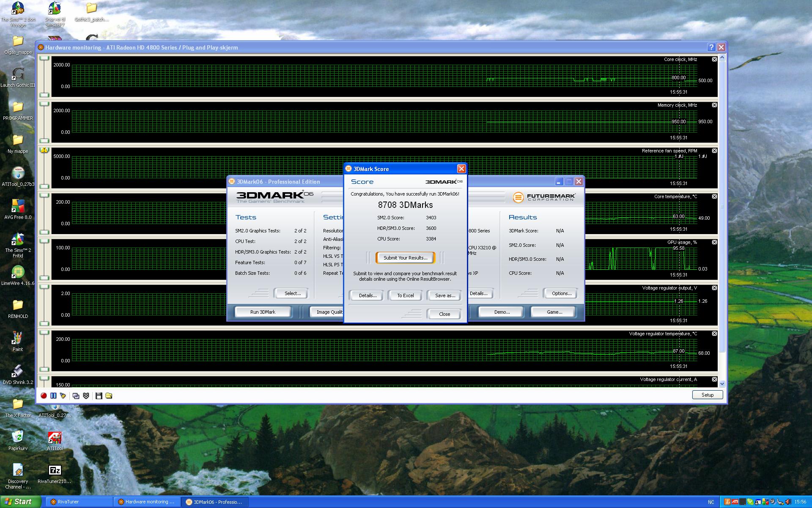Click Image Quality button in 3DMark06 window
The width and height of the screenshot is (812, 508).
326,312
